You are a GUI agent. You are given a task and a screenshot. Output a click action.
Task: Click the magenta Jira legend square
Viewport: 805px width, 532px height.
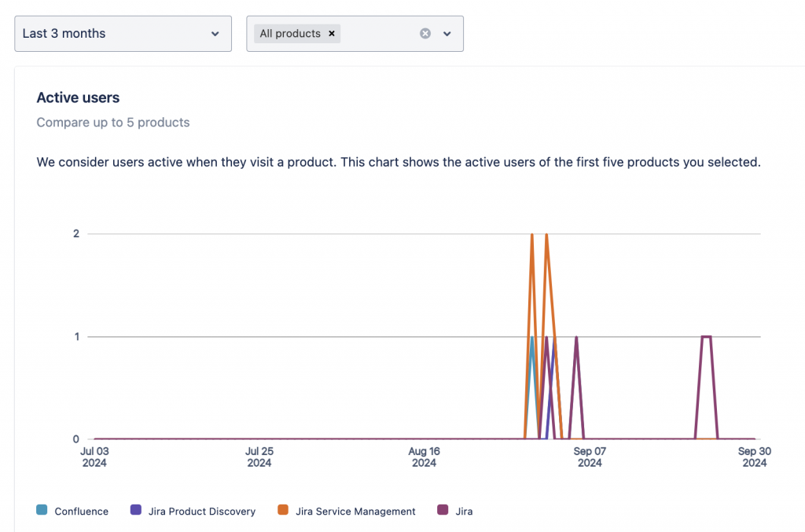[442, 510]
